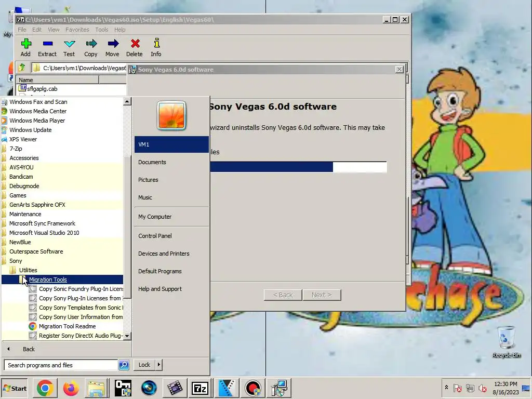The width and height of the screenshot is (532, 399).
Task: Click the Next button in uninstall wizard
Action: [x=322, y=295]
